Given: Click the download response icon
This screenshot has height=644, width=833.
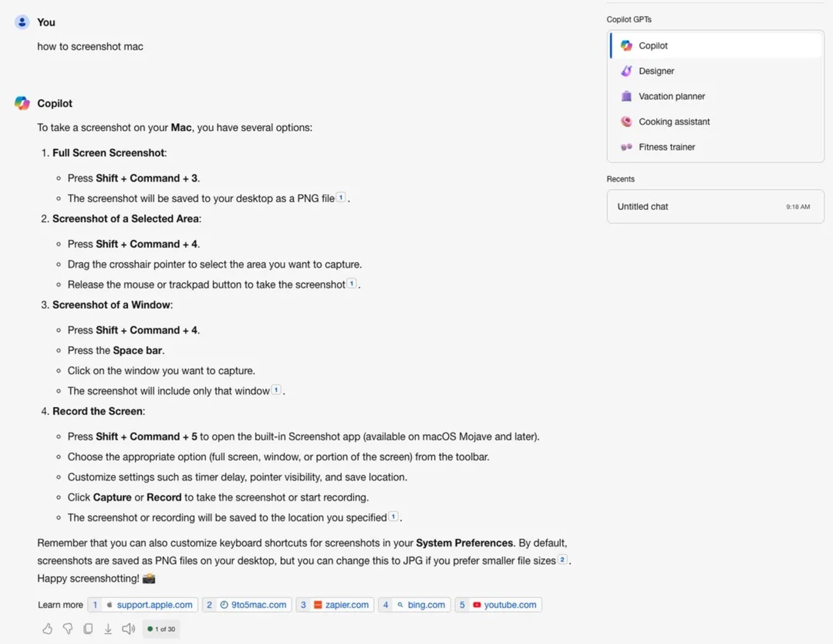Looking at the screenshot, I should (108, 629).
